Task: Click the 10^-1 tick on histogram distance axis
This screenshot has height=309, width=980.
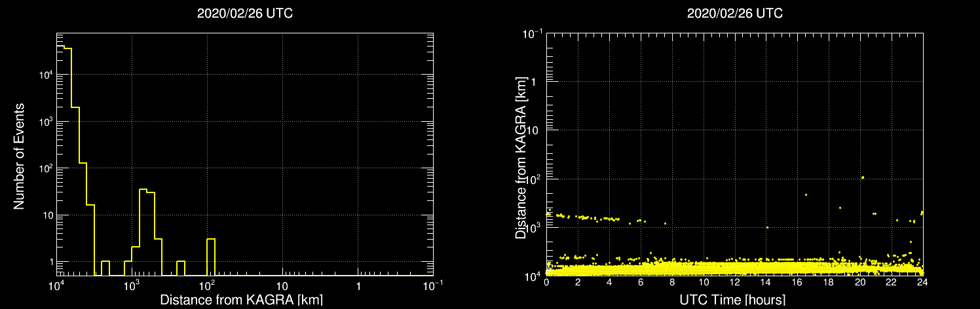Action: click(x=434, y=285)
